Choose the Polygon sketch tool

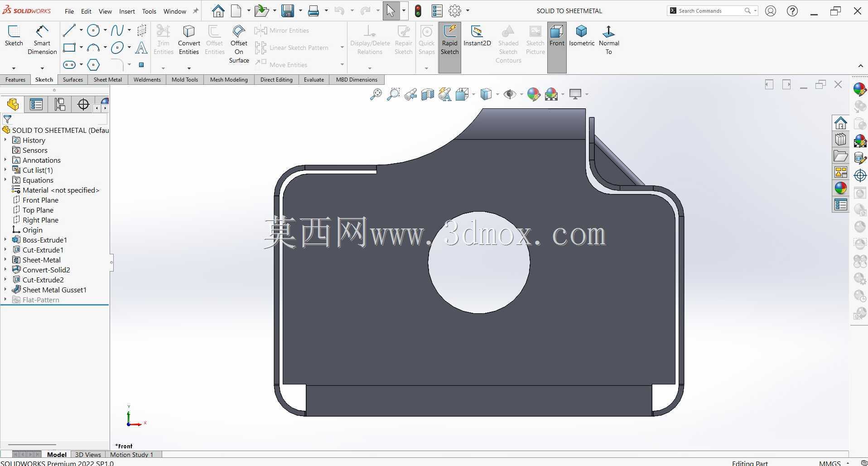tap(93, 64)
